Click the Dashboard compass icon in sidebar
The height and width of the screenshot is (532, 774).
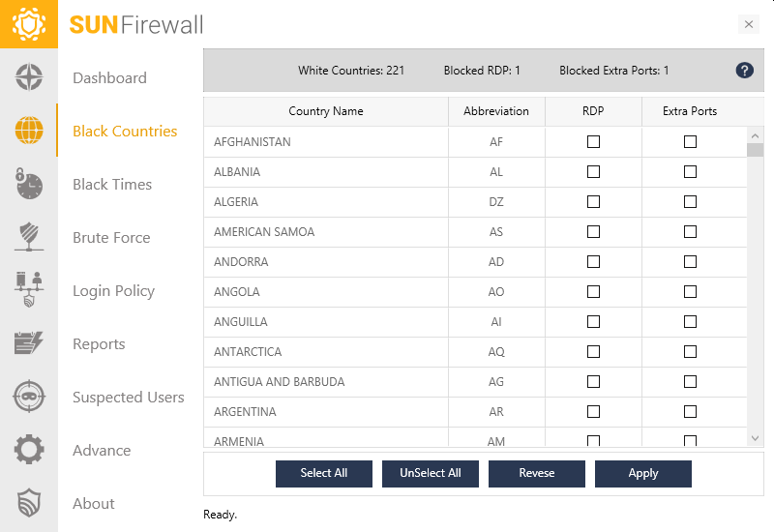[29, 77]
